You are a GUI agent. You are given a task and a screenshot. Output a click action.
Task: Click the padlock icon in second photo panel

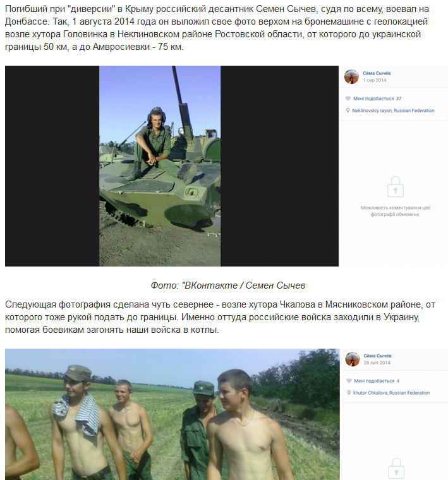pyautogui.click(x=396, y=469)
